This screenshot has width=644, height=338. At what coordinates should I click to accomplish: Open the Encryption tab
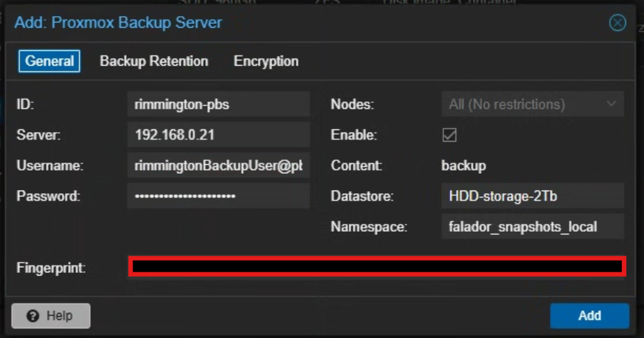click(x=266, y=61)
